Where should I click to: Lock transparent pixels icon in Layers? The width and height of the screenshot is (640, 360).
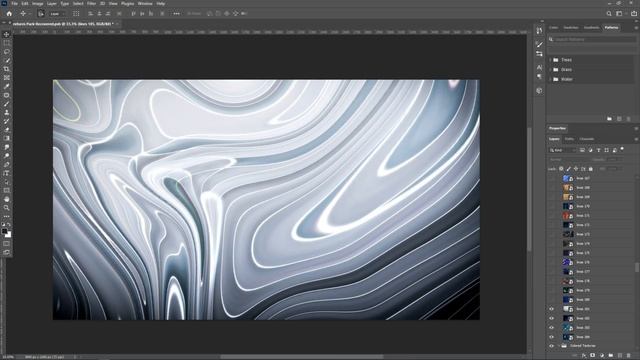[x=561, y=169]
